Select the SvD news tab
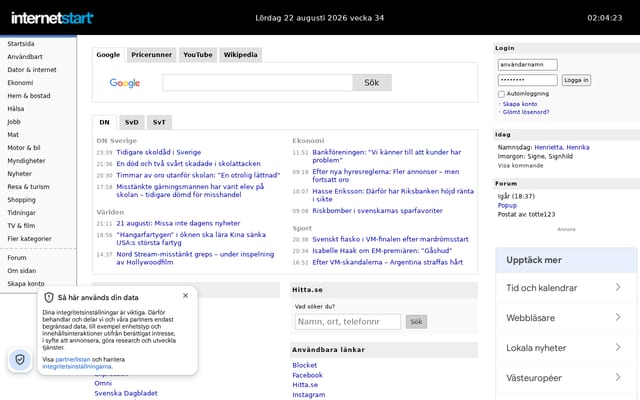Screen dimensions: 640x400 click(131, 122)
